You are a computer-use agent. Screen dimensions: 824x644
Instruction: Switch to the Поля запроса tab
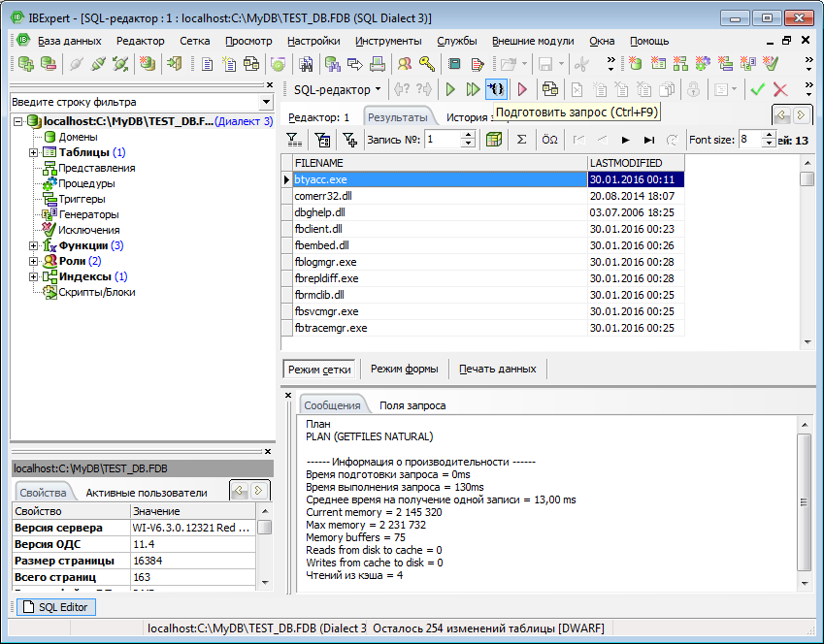(412, 405)
